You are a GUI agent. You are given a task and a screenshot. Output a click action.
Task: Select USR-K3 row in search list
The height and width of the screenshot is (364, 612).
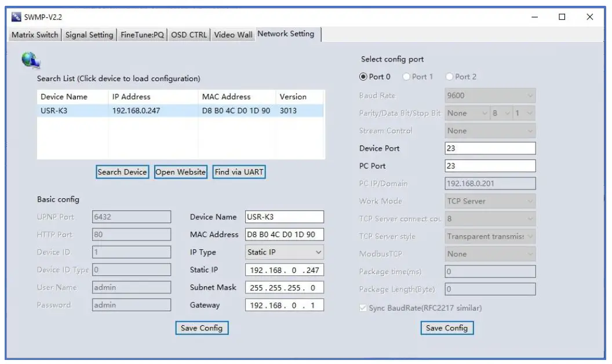pyautogui.click(x=180, y=111)
